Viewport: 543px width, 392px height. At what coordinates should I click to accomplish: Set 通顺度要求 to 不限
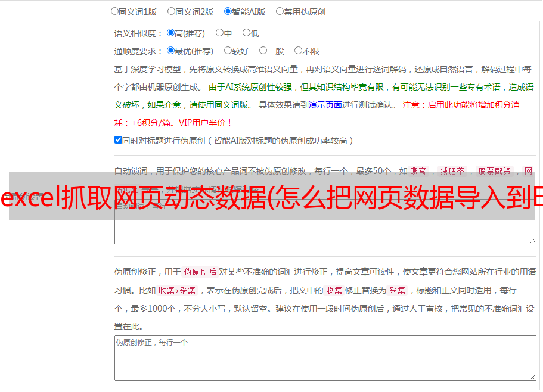click(298, 51)
